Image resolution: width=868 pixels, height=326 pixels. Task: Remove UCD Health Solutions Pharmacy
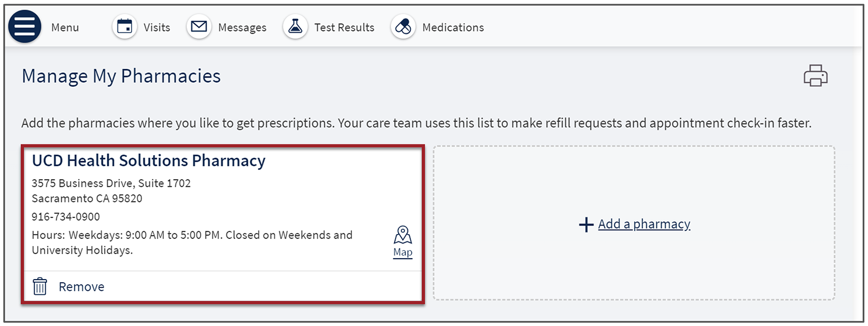[x=81, y=287]
